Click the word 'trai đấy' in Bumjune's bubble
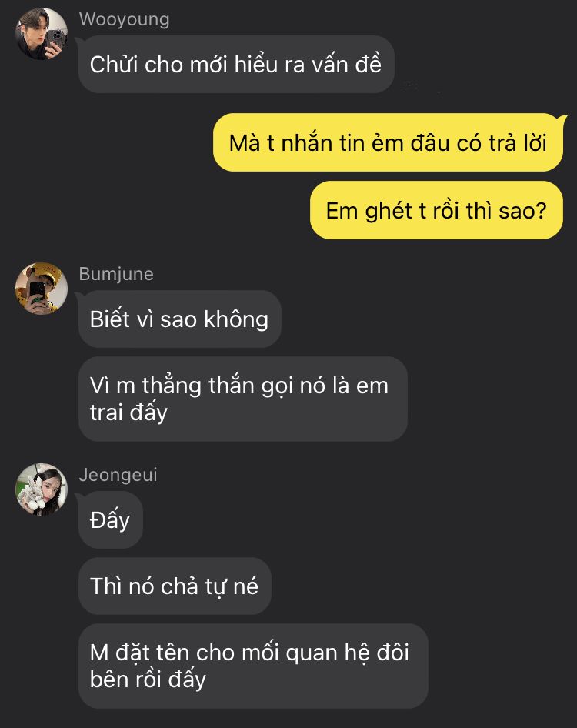The image size is (577, 728). (x=128, y=412)
